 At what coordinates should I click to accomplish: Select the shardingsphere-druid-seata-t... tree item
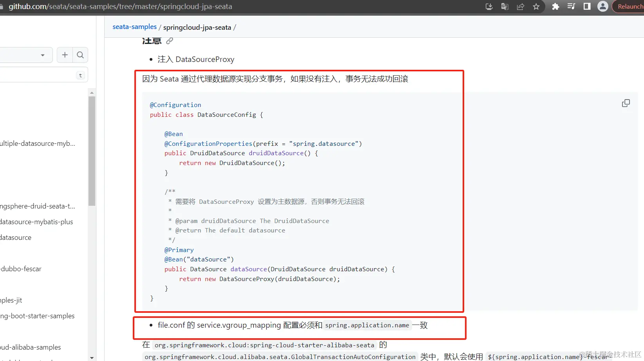click(x=38, y=206)
